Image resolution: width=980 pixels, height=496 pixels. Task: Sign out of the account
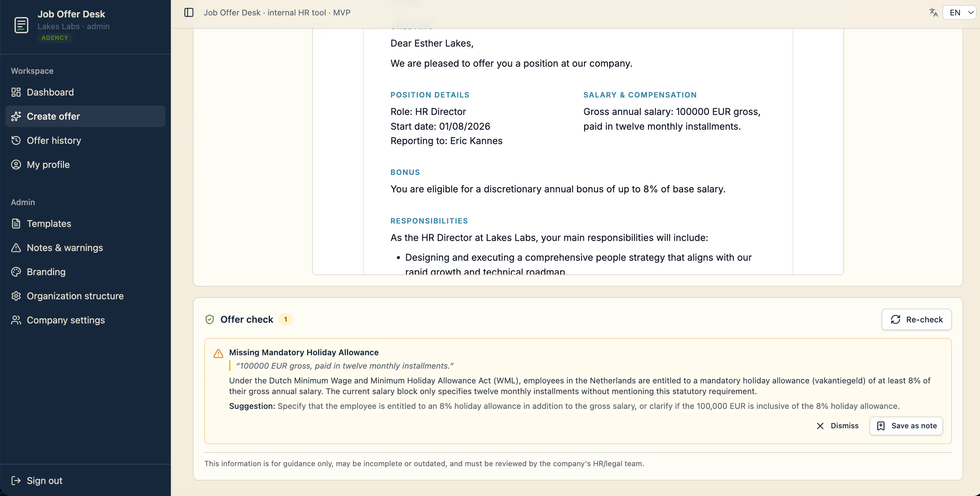pyautogui.click(x=85, y=480)
